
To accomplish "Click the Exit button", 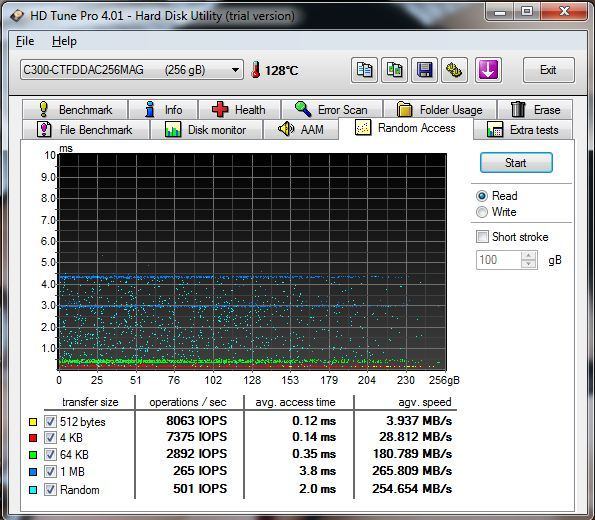I will [x=548, y=70].
